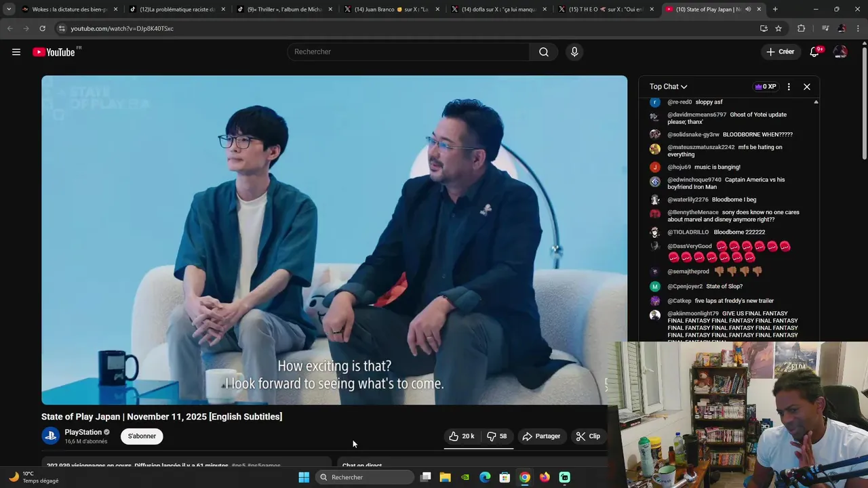The width and height of the screenshot is (868, 488).
Task: Close the State of Play Japan tab
Action: coord(759,9)
